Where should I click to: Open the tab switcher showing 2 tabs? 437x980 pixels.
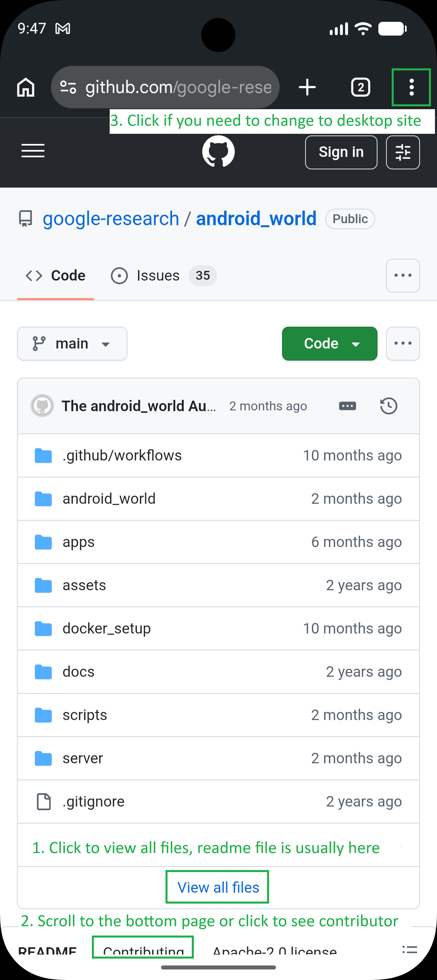tap(361, 87)
